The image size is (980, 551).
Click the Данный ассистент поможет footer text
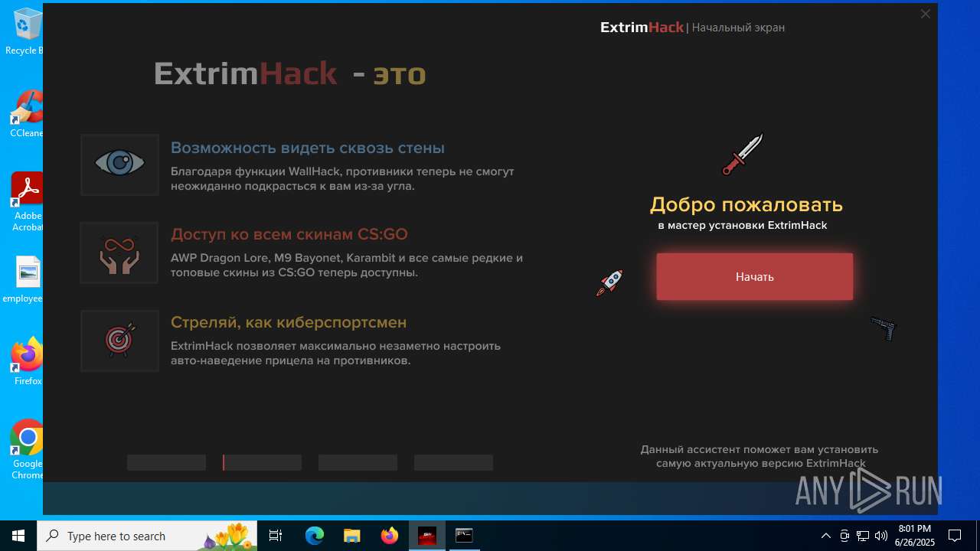(759, 456)
